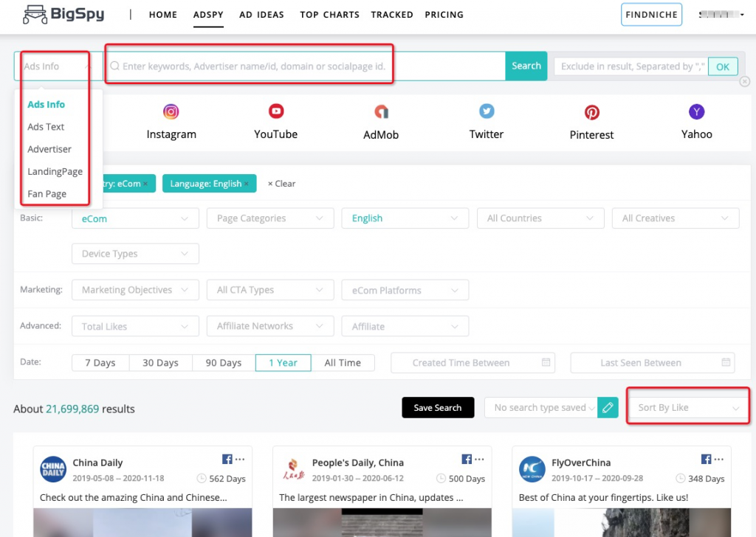This screenshot has width=756, height=537.
Task: Choose the Pinterest platform icon
Action: 591,112
